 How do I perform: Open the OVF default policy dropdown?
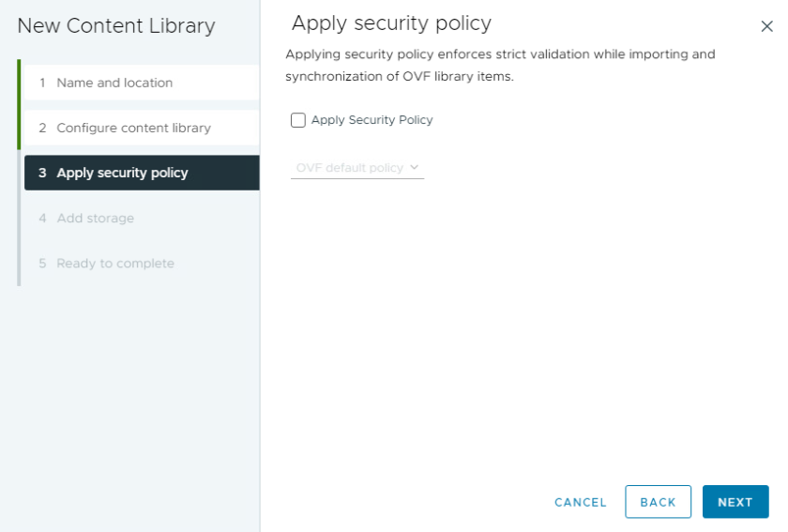(357, 167)
